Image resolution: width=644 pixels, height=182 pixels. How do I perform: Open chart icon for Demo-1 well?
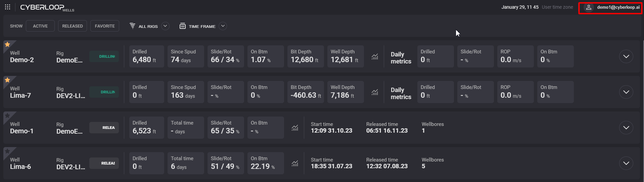295,128
